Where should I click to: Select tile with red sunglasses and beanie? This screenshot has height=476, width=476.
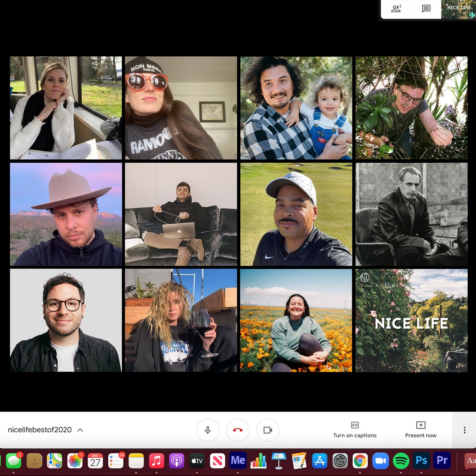pyautogui.click(x=181, y=108)
